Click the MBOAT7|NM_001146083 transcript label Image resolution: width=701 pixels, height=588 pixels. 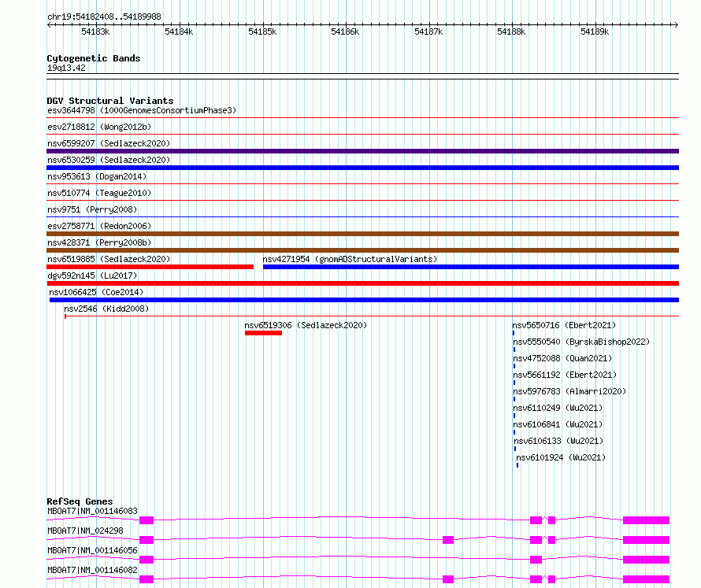[92, 511]
